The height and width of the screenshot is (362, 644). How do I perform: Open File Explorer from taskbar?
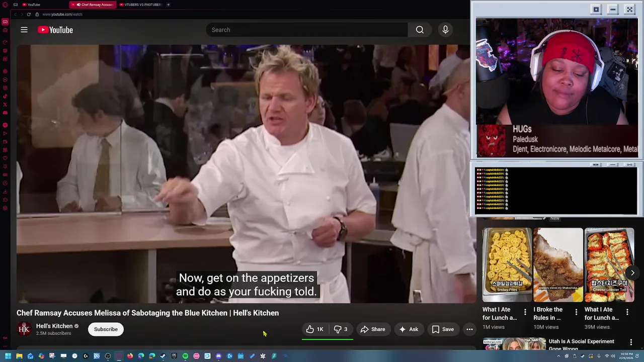(19, 356)
